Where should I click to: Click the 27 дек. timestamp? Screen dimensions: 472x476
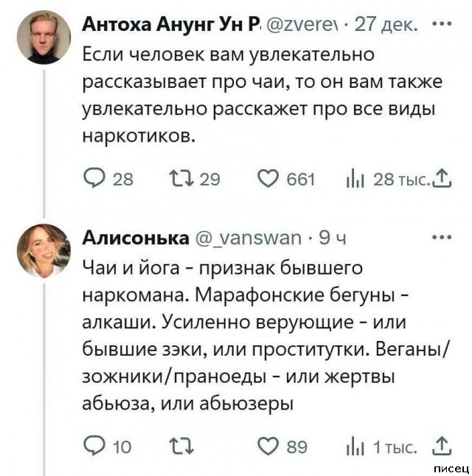[x=388, y=28]
